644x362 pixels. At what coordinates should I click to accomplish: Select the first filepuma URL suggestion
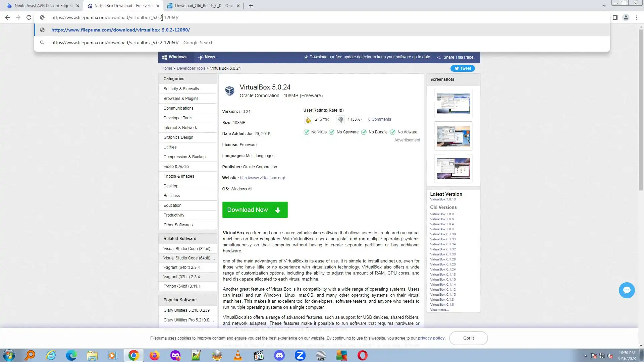click(x=120, y=30)
